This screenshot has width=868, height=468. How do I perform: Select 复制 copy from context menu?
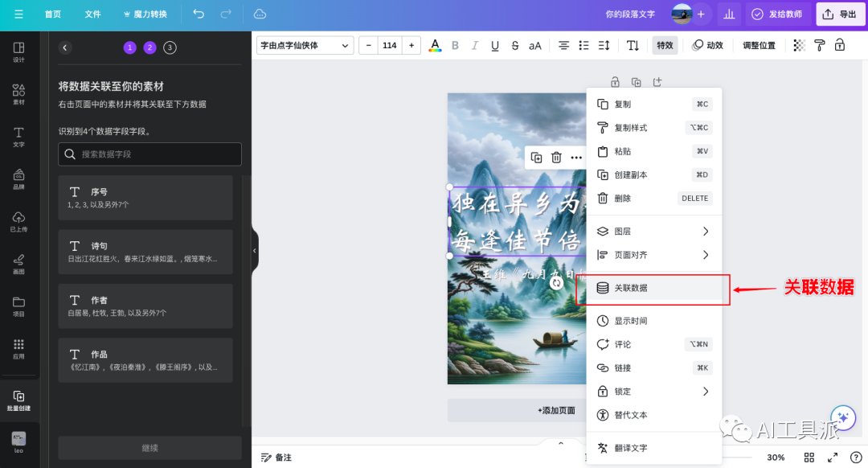653,104
